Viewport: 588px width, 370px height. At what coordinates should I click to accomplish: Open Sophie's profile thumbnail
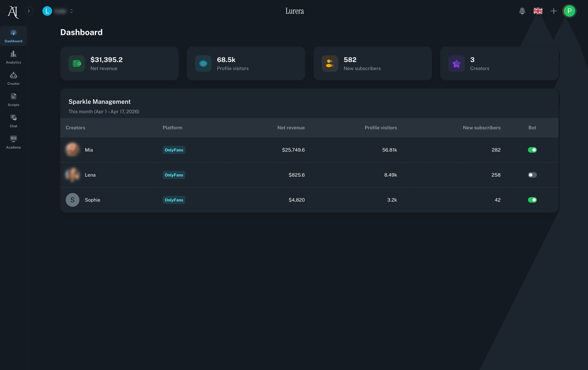73,200
